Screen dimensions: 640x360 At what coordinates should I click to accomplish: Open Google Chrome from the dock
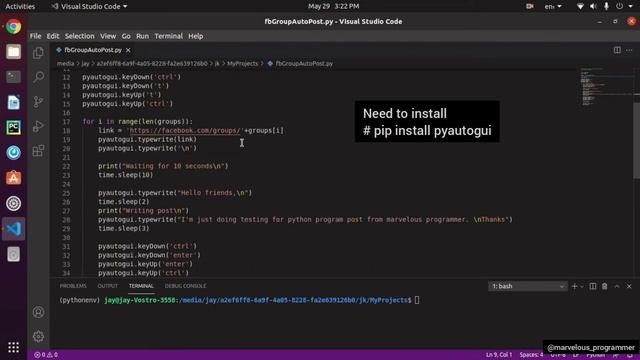click(x=13, y=27)
